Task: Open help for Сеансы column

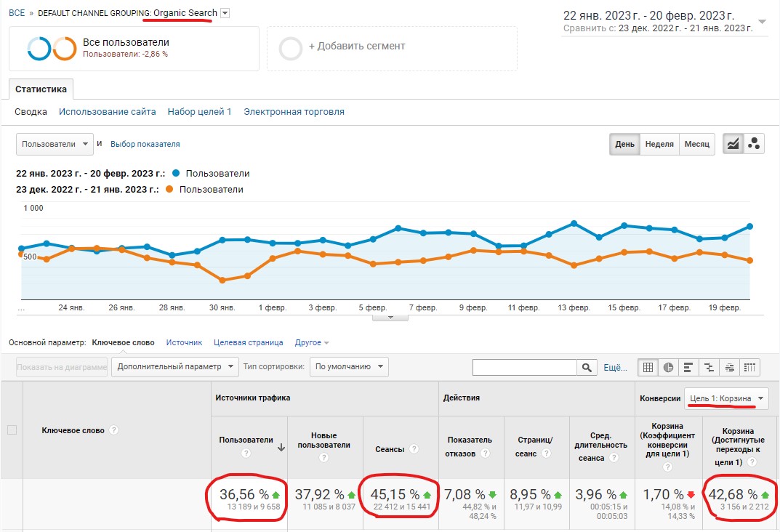Action: coord(414,449)
